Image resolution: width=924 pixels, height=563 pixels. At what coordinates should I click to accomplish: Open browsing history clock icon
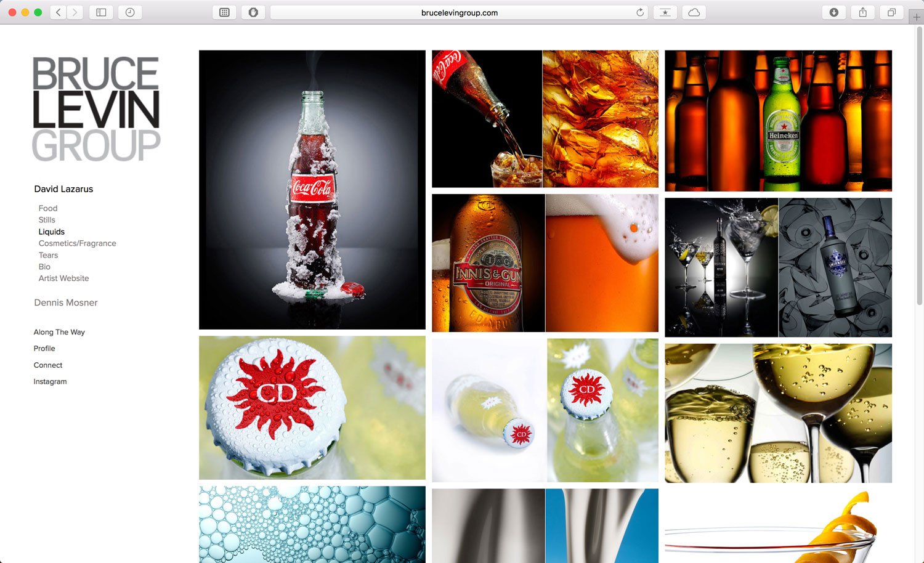[x=130, y=12]
